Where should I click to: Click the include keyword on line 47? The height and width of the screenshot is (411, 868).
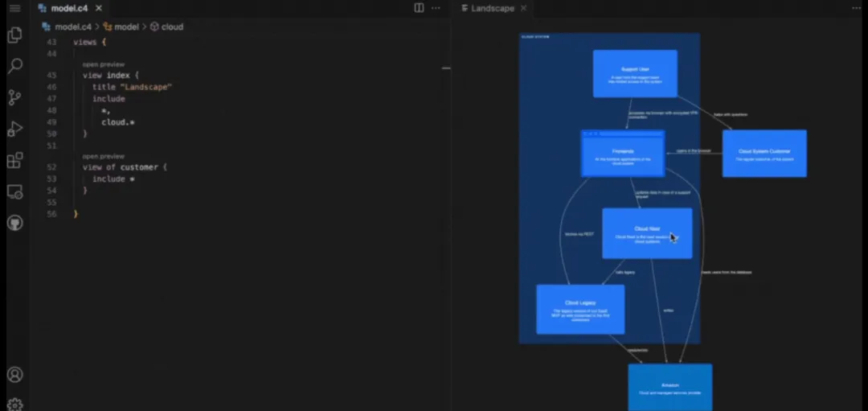point(108,99)
